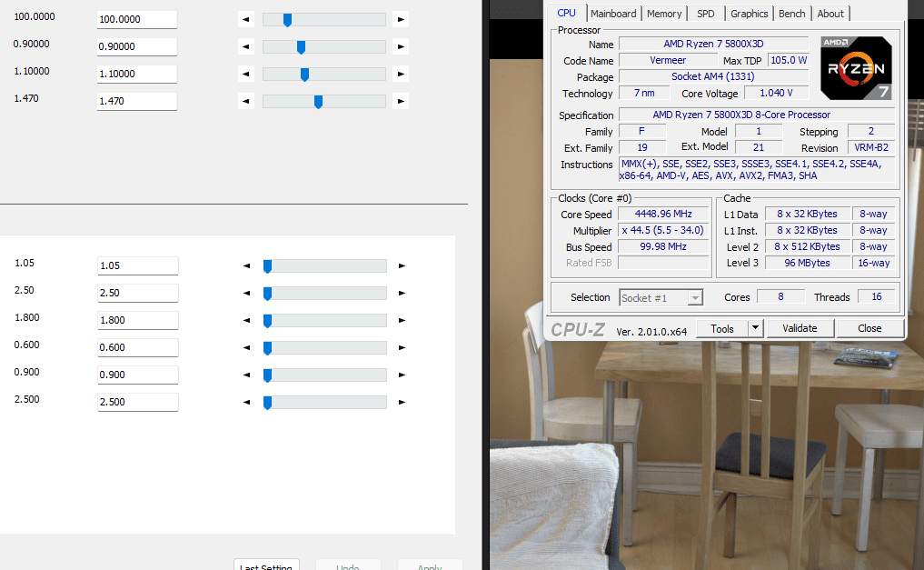The width and height of the screenshot is (924, 570).
Task: Go to the Graphics tab in CPU-Z
Action: (x=749, y=14)
